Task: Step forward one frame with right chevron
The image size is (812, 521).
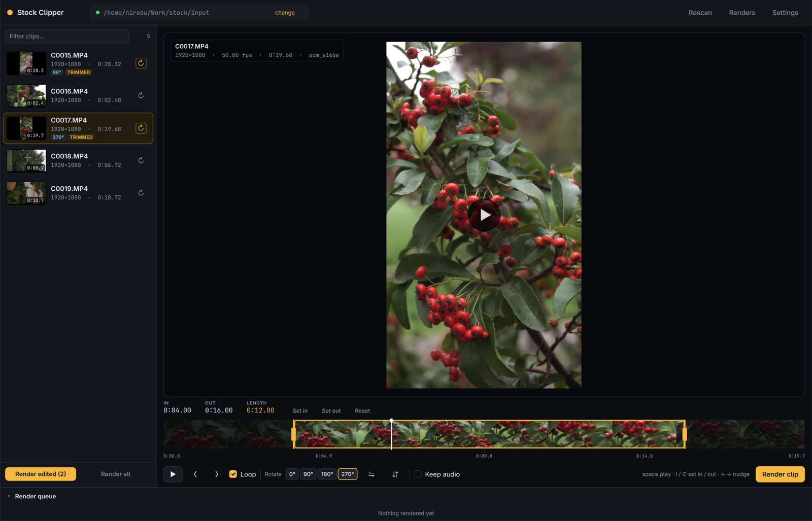Action: point(216,474)
